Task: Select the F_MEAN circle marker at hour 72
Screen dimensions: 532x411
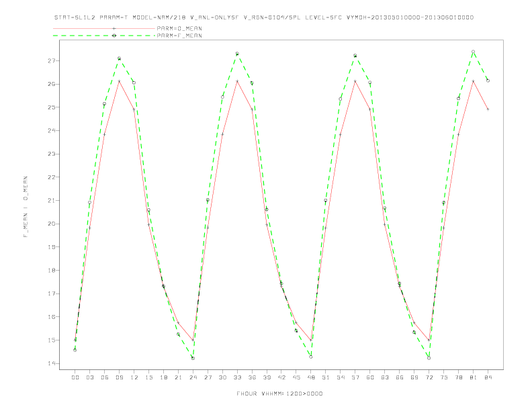Action: coord(429,358)
